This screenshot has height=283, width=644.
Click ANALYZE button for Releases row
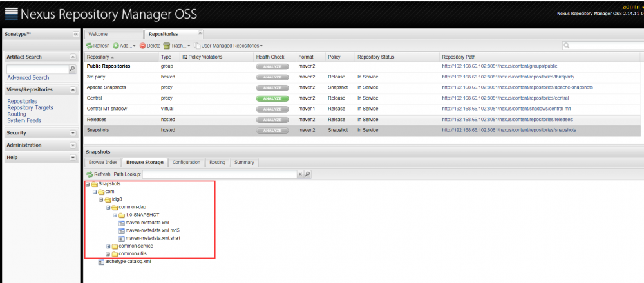coord(272,120)
